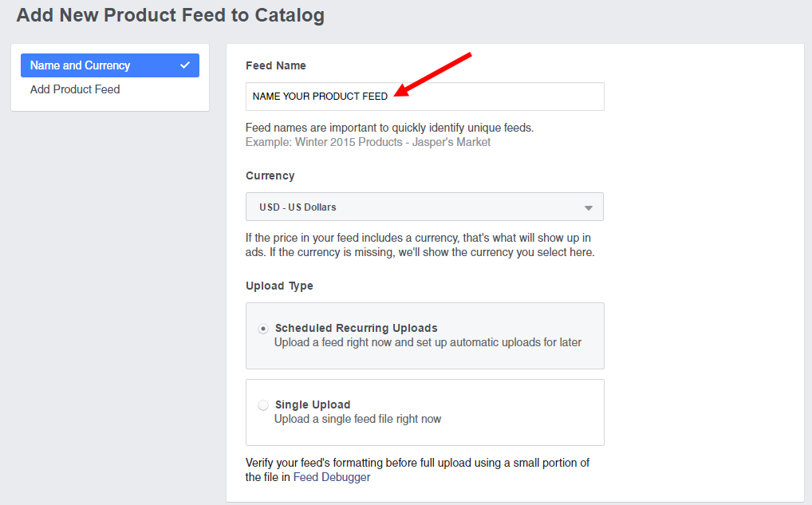Click the Add New Product Feed to Catalog title
812x505 pixels.
pyautogui.click(x=170, y=15)
